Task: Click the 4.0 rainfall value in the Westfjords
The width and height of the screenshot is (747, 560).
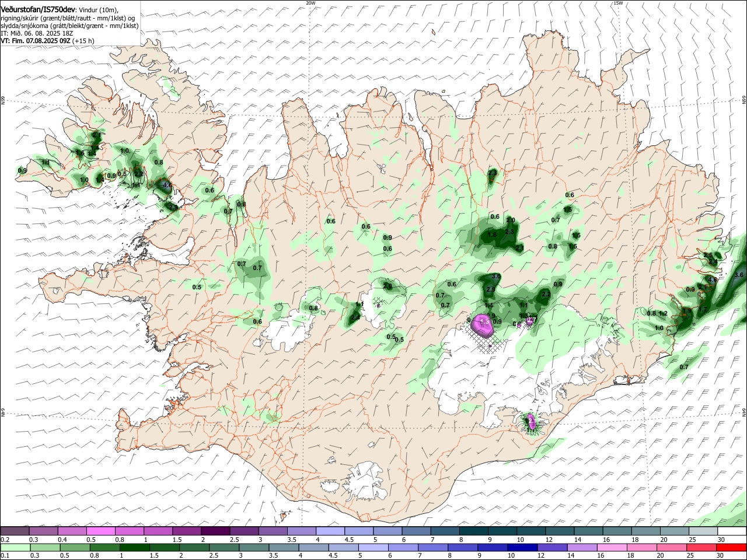Action: tap(167, 185)
